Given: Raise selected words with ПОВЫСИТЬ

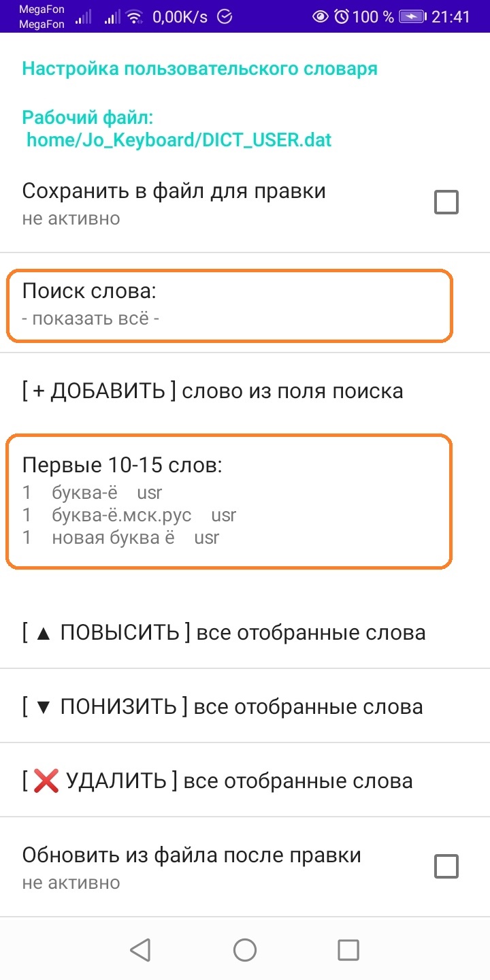Looking at the screenshot, I should coord(245,632).
